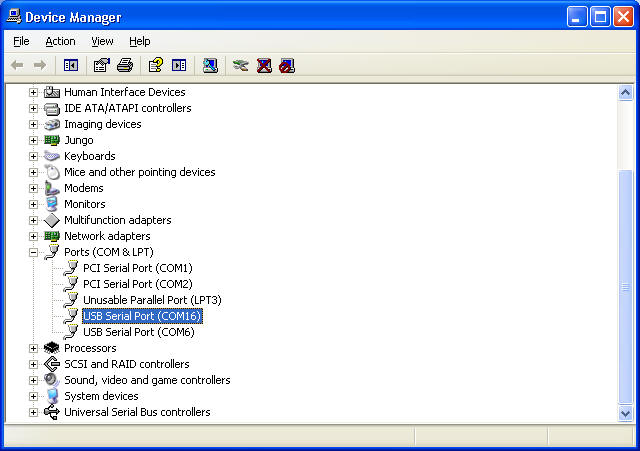Toggle the console tree pane toolbar icon
640x451 pixels.
(71, 65)
